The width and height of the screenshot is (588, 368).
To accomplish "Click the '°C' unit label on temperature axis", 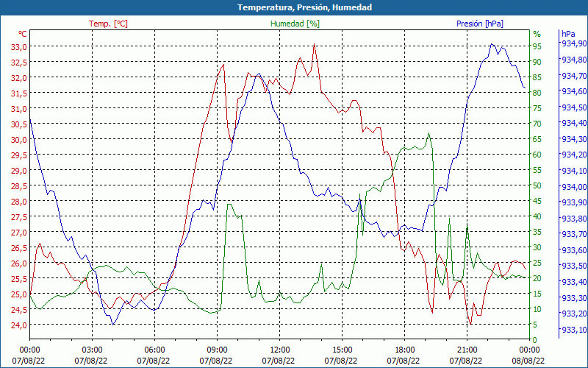I will pyautogui.click(x=23, y=34).
